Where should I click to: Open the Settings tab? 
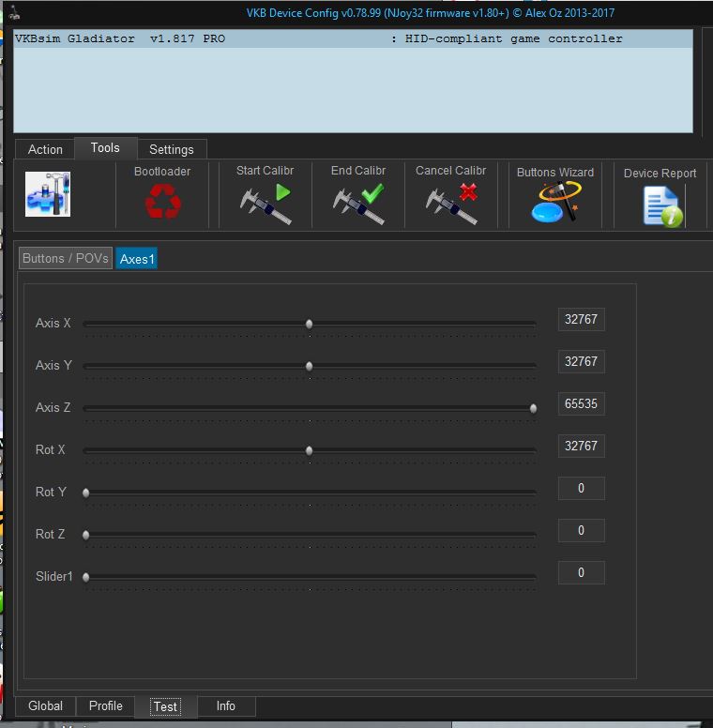point(172,149)
